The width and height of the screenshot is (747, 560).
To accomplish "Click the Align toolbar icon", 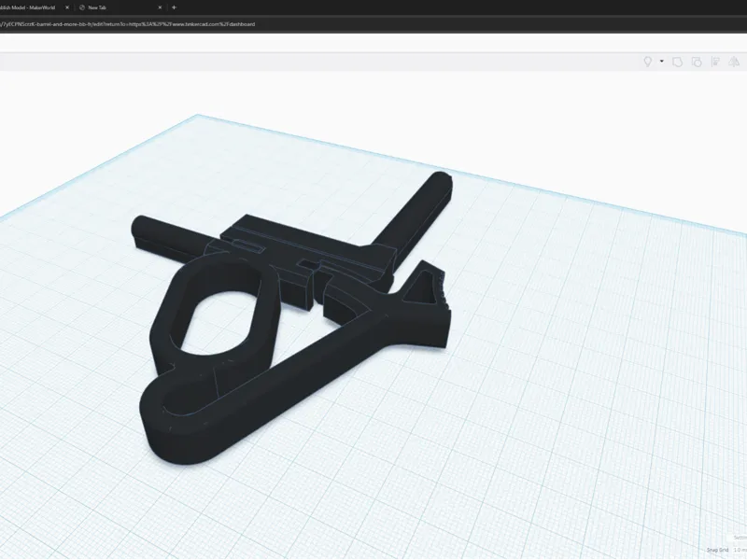I will coord(715,62).
